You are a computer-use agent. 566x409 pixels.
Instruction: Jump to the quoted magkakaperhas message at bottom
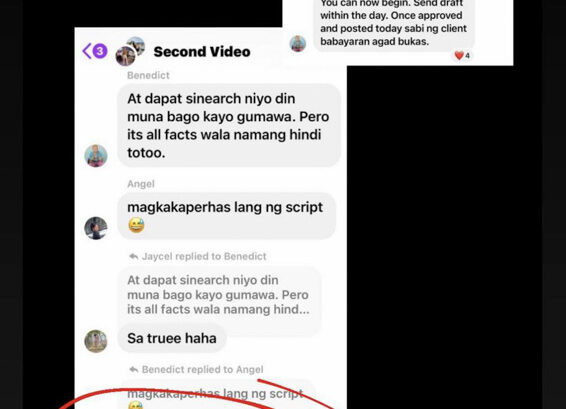click(x=217, y=395)
